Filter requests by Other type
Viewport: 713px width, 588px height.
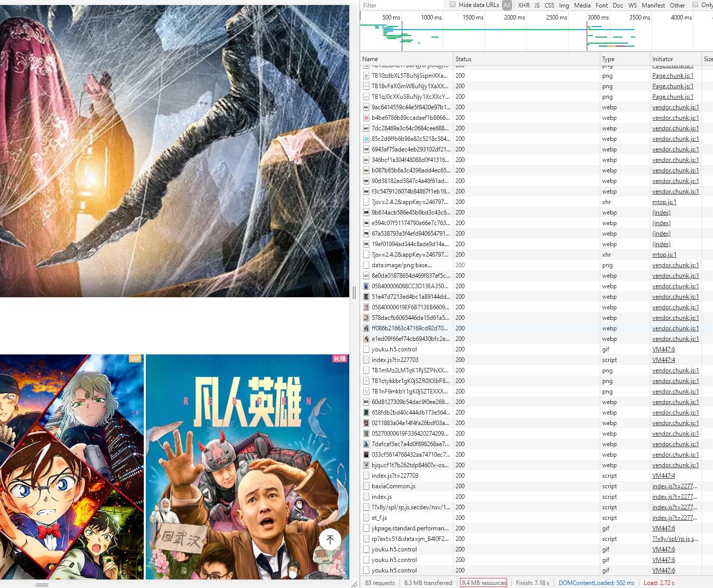click(677, 5)
